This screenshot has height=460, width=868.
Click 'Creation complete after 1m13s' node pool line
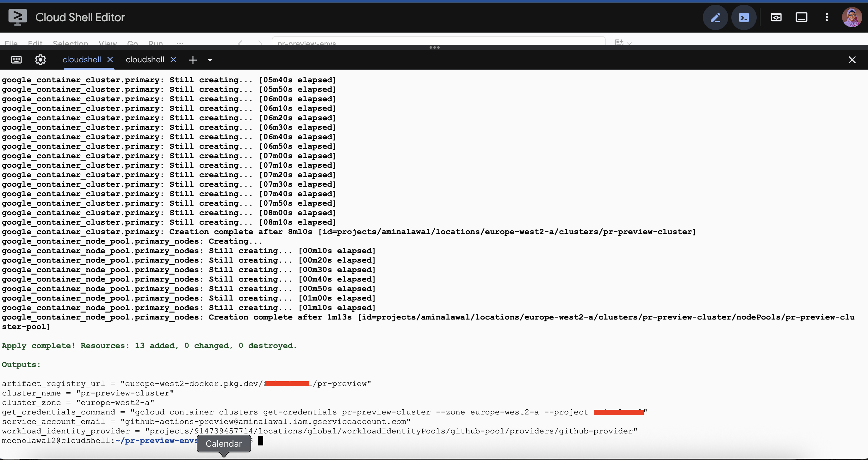[428, 322]
